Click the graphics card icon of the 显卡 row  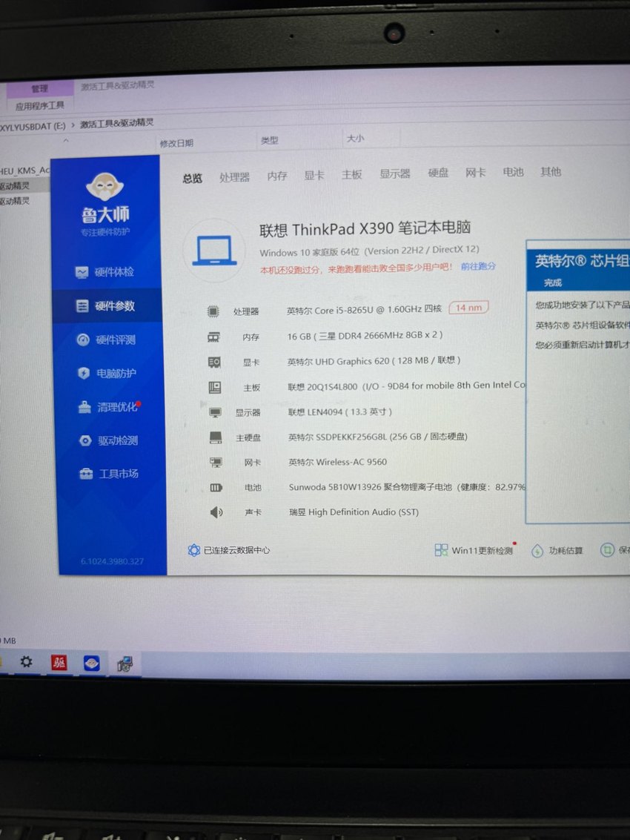click(214, 362)
